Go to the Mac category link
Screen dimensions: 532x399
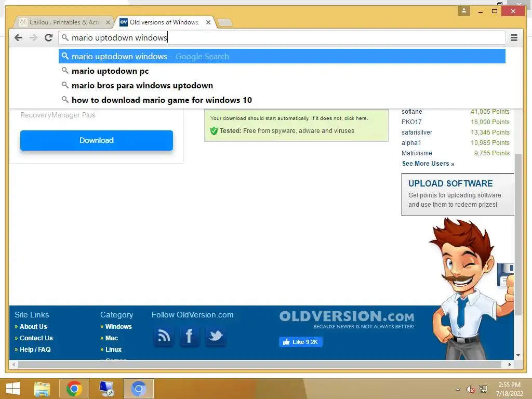coord(112,338)
